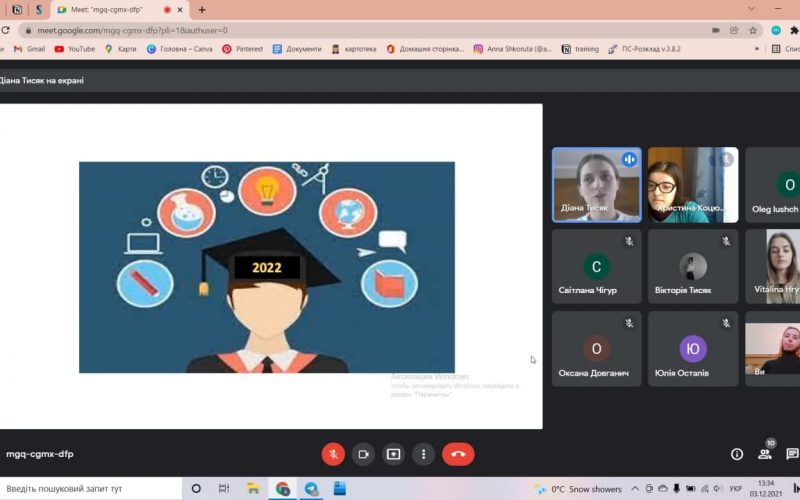Open a new browser tab
The width and height of the screenshot is (800, 500).
pyautogui.click(x=202, y=10)
